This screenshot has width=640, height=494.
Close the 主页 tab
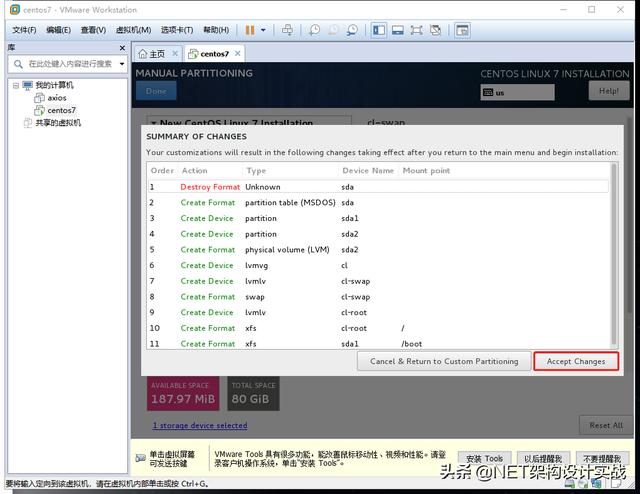point(175,53)
